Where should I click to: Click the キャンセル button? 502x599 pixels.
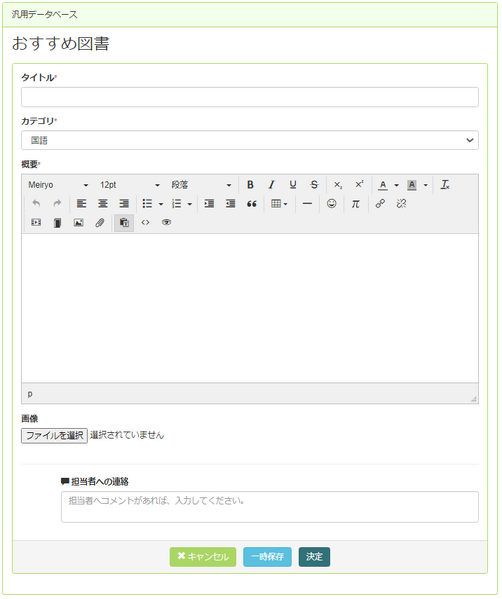coord(203,557)
